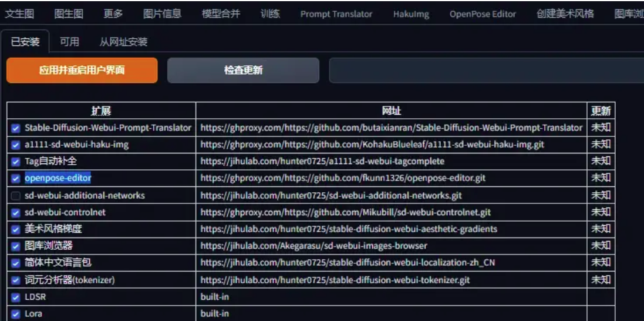Select the 已安装 sub-tab
The height and width of the screenshot is (321, 644).
[x=25, y=42]
